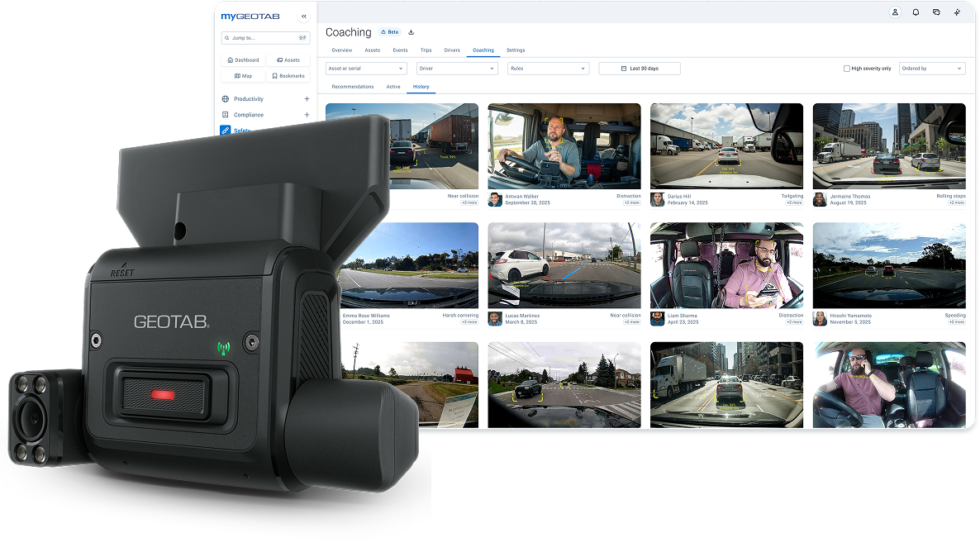Screen dimensions: 980x552
Task: Select the Coaching tab
Action: 483,50
